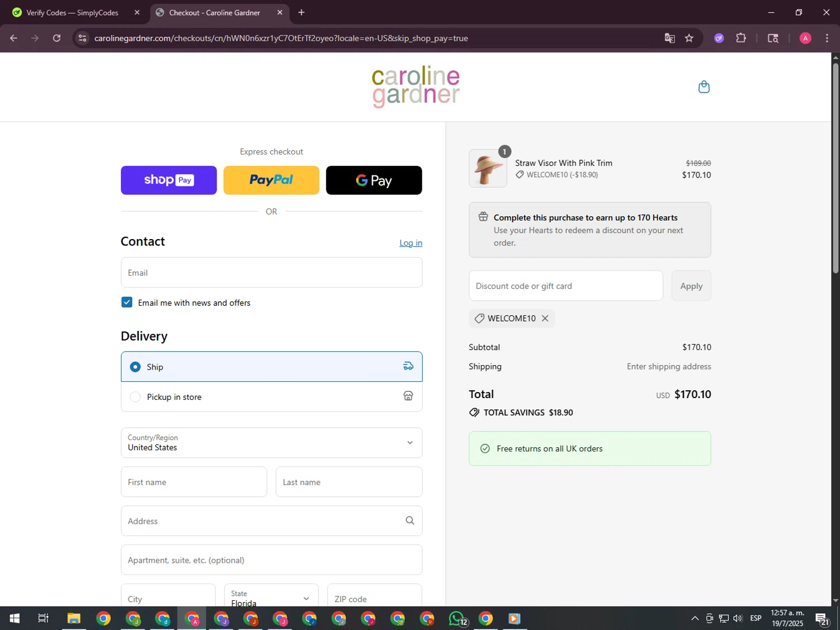Screen dimensions: 840x630
Task: Remove WELCOME10 discount code tag
Action: point(545,318)
